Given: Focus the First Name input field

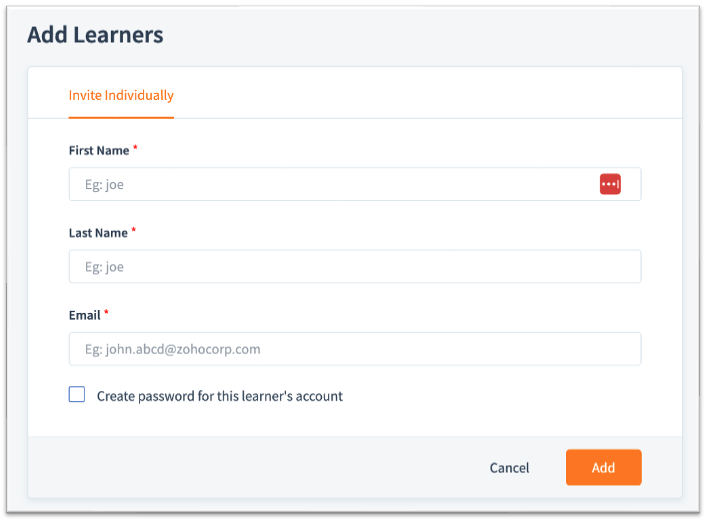Looking at the screenshot, I should [330, 184].
